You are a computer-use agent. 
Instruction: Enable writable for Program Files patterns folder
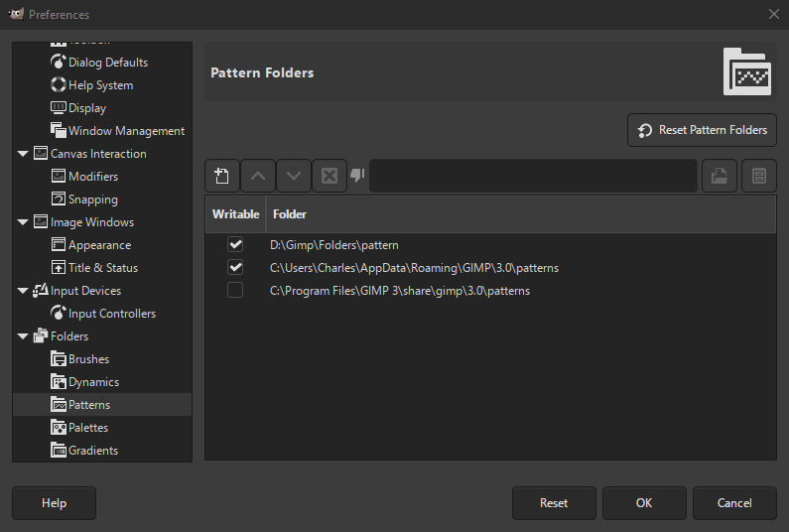click(235, 290)
